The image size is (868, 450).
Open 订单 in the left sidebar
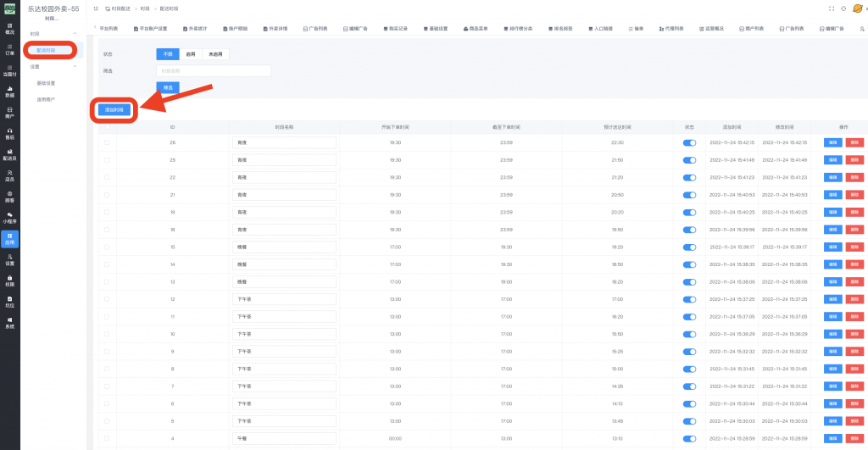pos(9,49)
